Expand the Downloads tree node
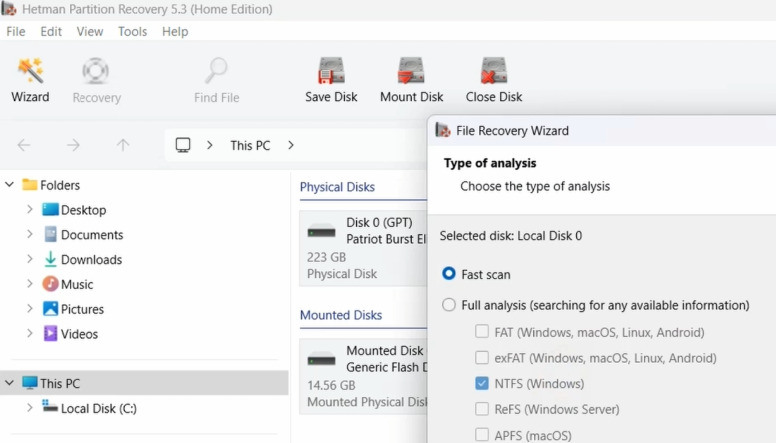The height and width of the screenshot is (443, 776). [30, 258]
